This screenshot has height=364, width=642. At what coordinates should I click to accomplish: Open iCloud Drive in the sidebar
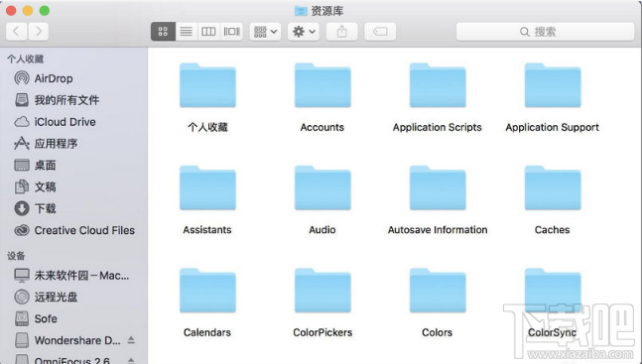(55, 122)
